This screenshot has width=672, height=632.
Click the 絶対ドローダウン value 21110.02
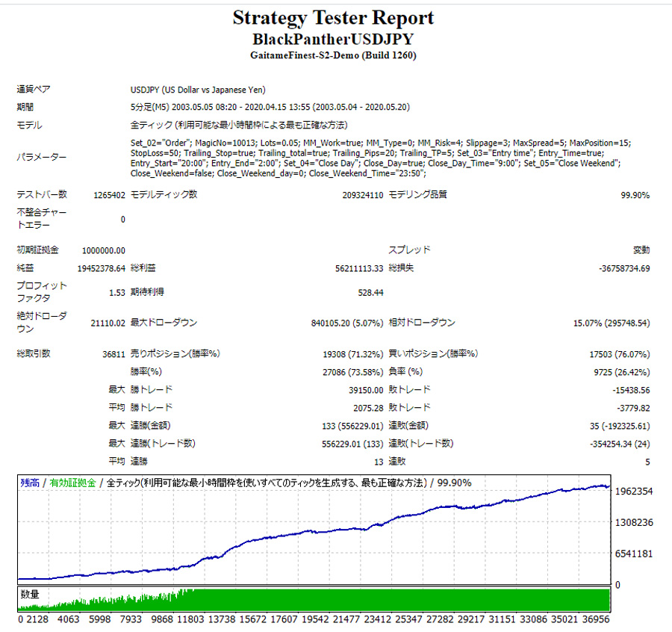click(x=108, y=323)
